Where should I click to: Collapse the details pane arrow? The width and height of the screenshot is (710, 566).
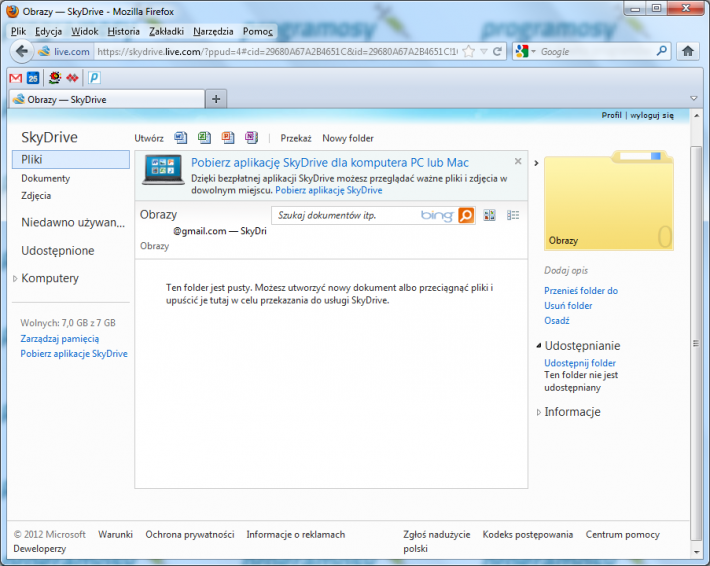point(536,163)
